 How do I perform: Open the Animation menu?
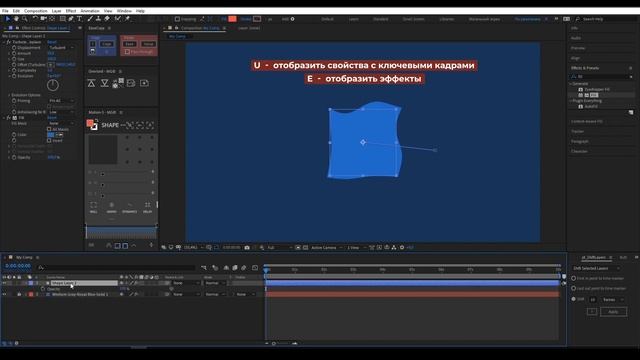click(x=90, y=11)
